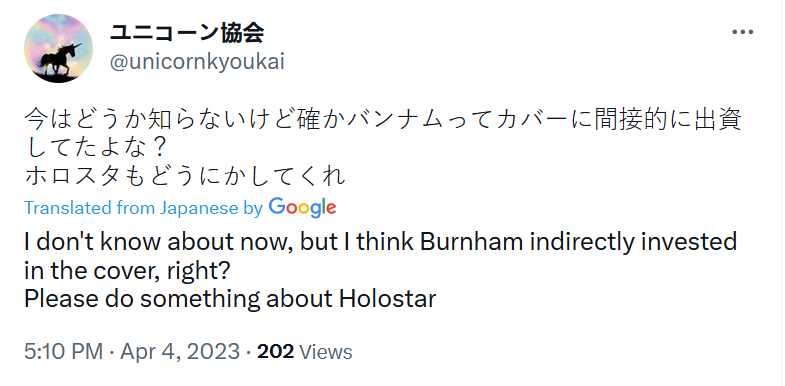The height and width of the screenshot is (386, 785).
Task: Click the Apr 4, 2023 date
Action: click(180, 351)
